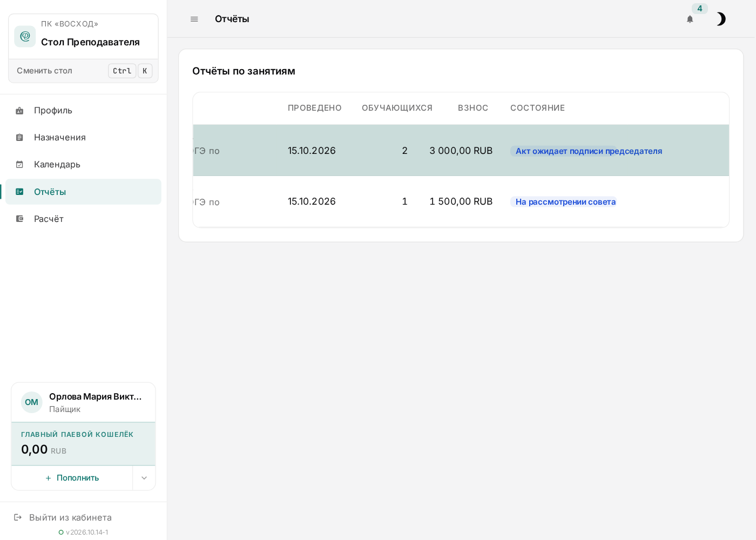Image resolution: width=756 pixels, height=540 pixels.
Task: Go to Назначения section
Action: (x=83, y=137)
